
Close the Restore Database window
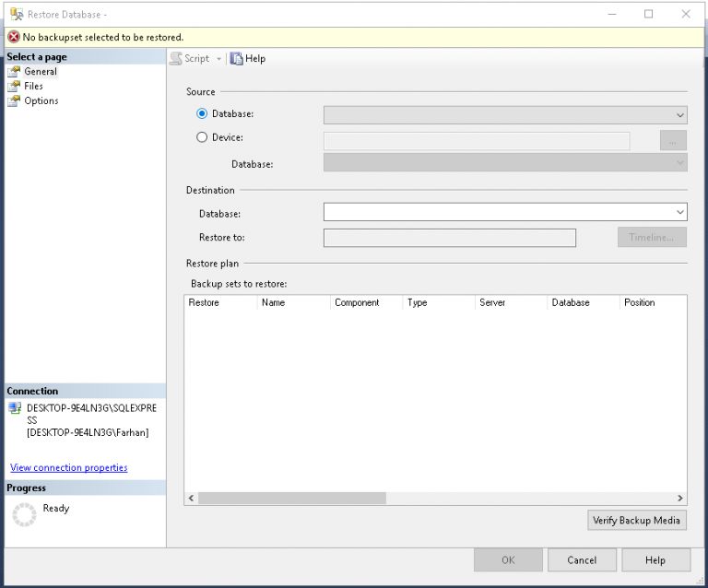pos(686,14)
